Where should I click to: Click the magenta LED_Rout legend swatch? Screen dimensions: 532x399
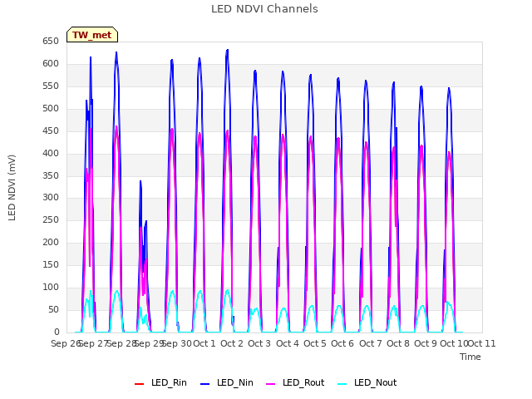coord(271,384)
